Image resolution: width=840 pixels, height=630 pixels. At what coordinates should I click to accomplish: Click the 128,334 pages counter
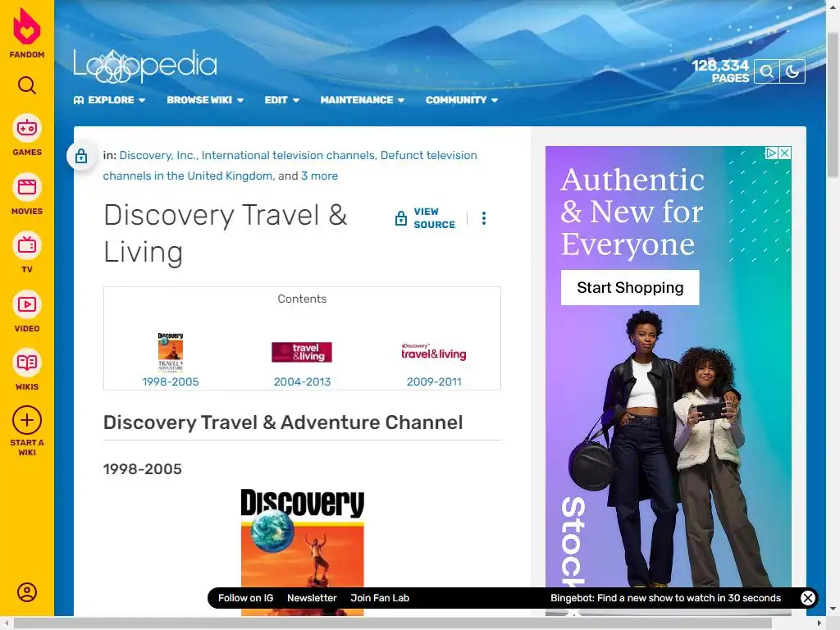click(x=720, y=71)
